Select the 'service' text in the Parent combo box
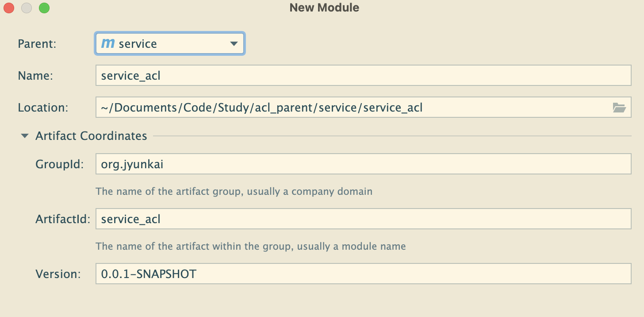644x317 pixels. click(x=138, y=44)
